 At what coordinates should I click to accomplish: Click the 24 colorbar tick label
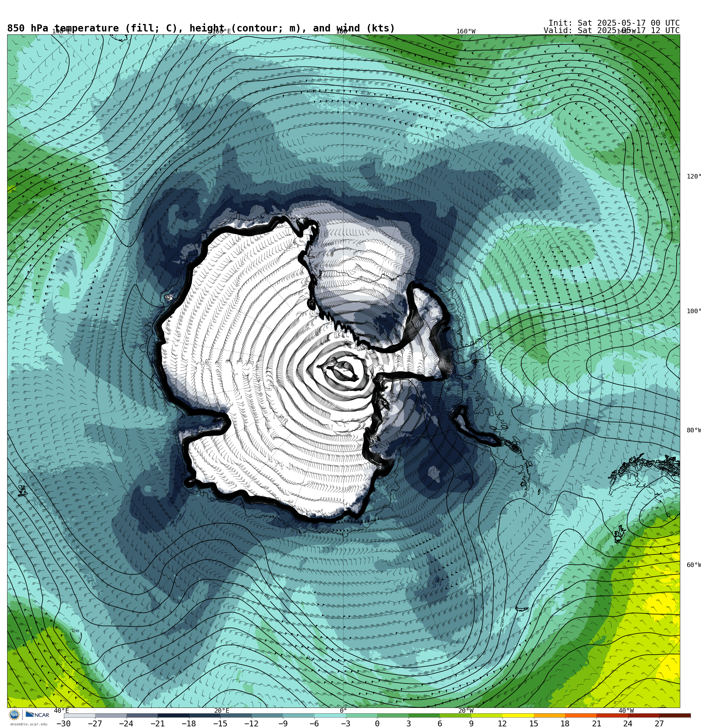[628, 723]
